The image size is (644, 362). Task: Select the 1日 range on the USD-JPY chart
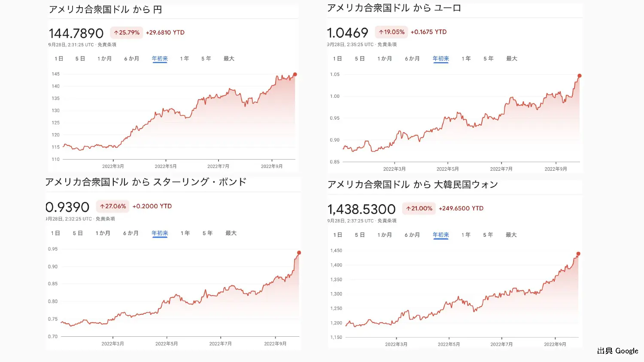pos(58,58)
